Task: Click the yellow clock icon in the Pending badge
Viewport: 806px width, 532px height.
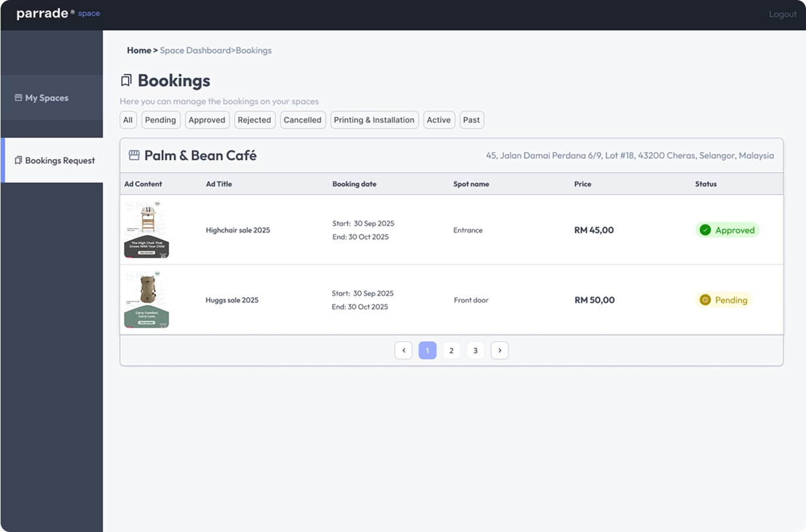Action: 704,300
